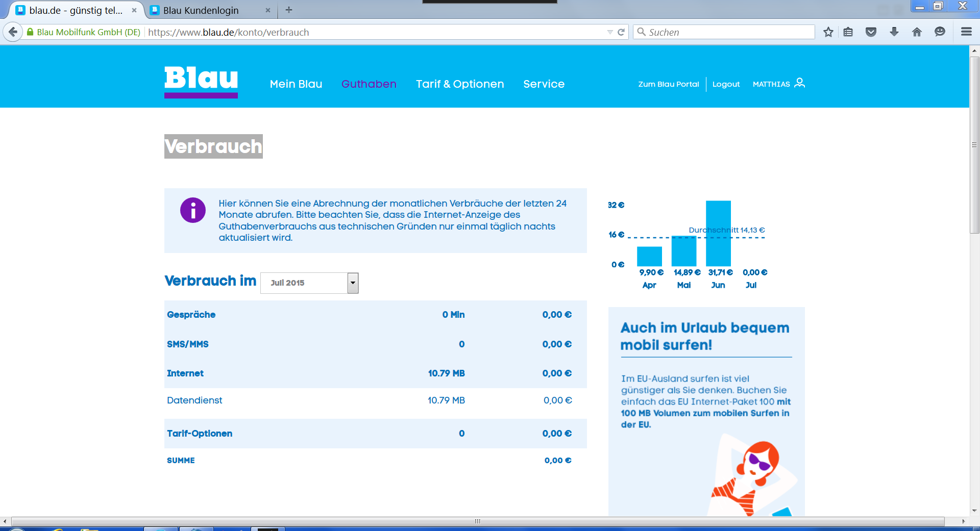Click the 9,90 € value under chart

click(651, 272)
